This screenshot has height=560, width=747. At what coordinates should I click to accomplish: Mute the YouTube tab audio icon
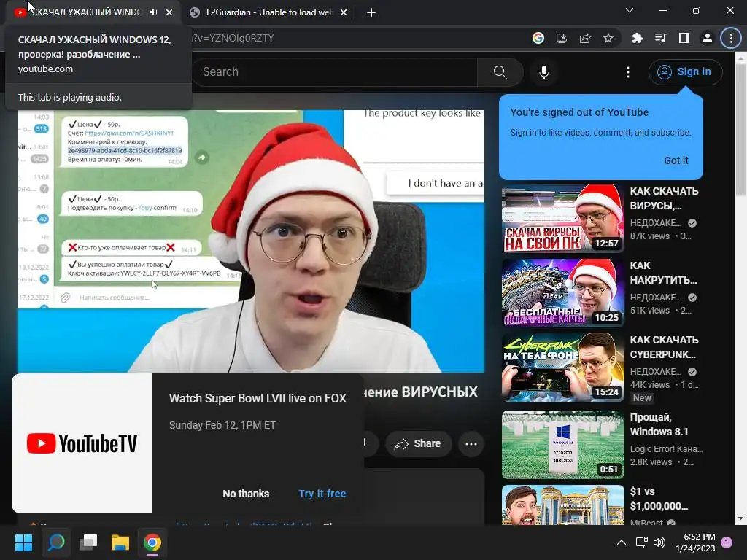153,12
